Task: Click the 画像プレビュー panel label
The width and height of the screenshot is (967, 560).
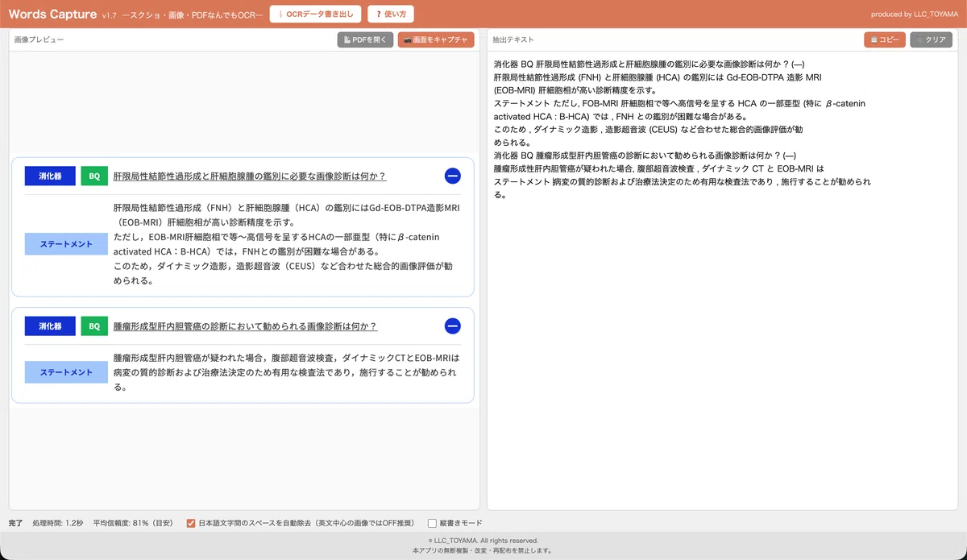Action: [x=39, y=39]
